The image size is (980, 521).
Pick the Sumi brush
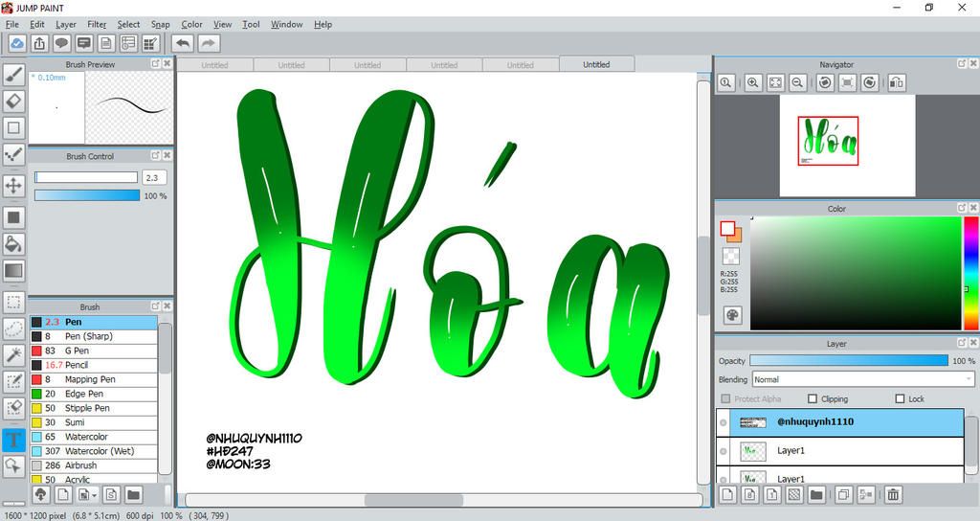click(94, 422)
